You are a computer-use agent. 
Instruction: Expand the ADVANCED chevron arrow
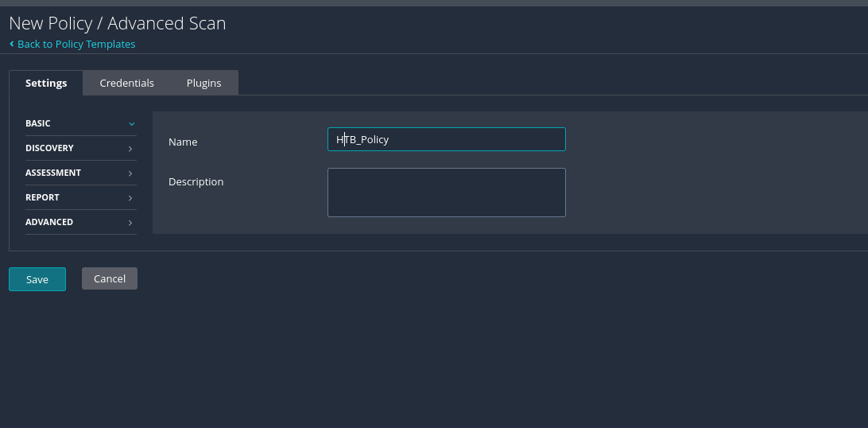pyautogui.click(x=130, y=223)
